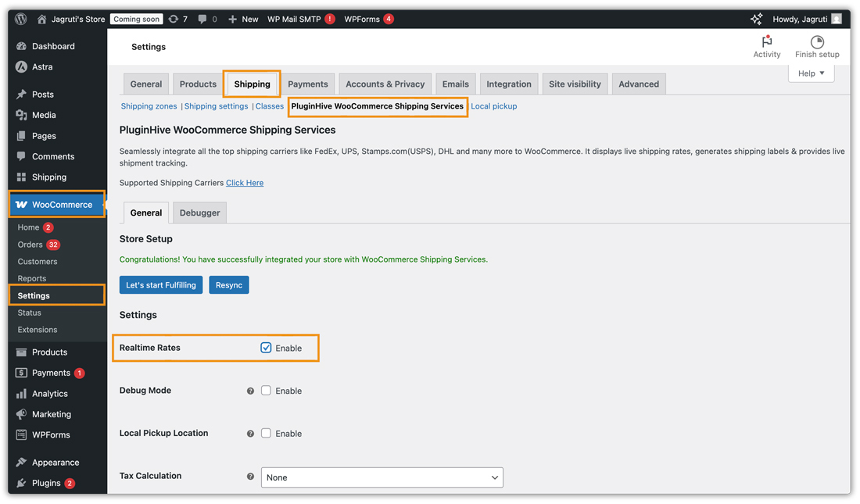Expand the Help dropdown
The image size is (860, 504).
812,73
